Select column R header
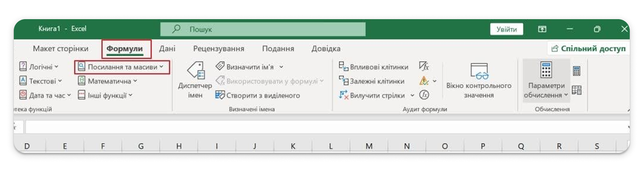 559,146
